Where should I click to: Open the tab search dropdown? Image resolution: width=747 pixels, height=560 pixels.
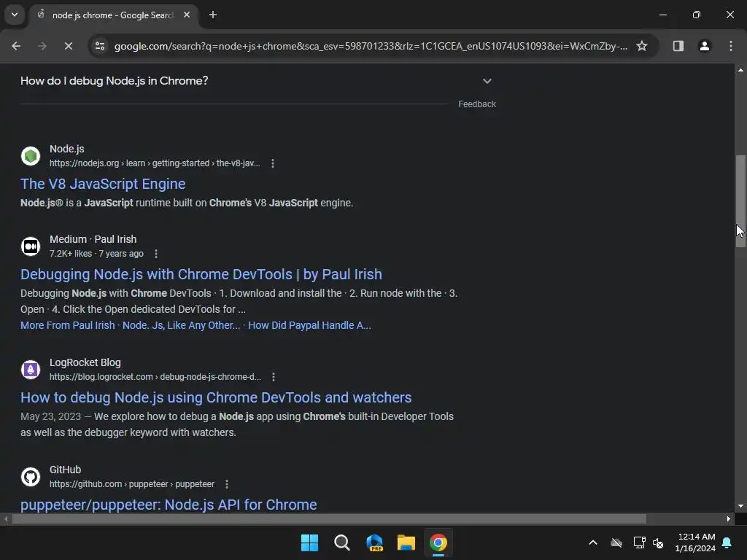(x=15, y=15)
